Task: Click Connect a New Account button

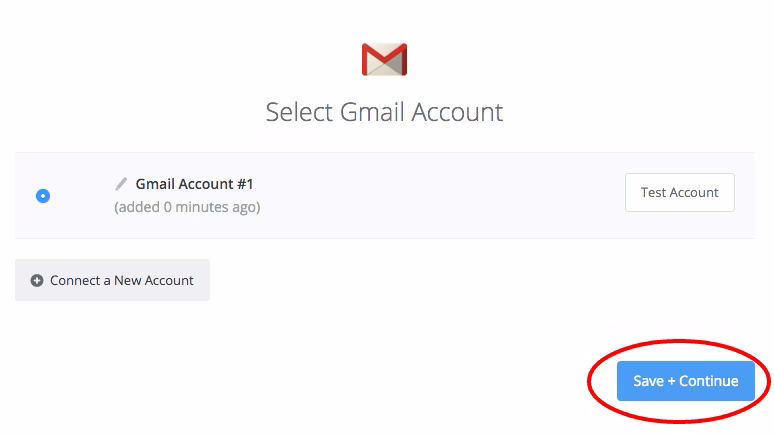Action: [112, 281]
